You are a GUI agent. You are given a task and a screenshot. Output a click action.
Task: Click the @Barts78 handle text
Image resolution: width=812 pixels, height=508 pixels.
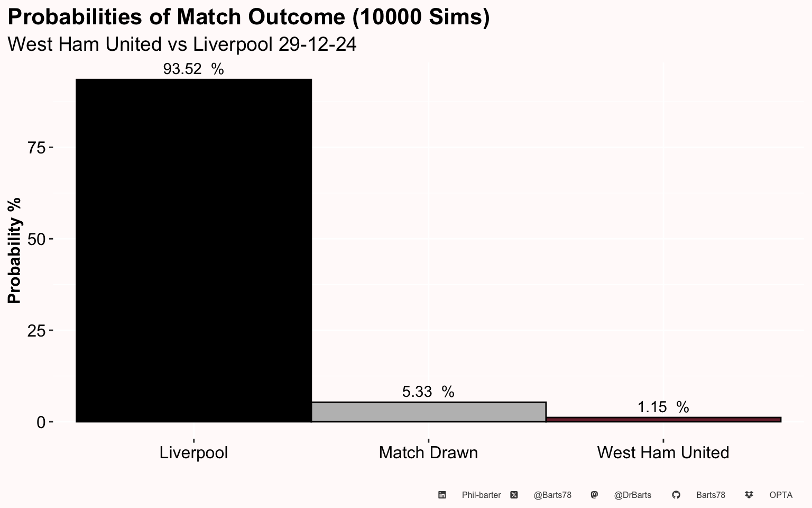coord(552,495)
